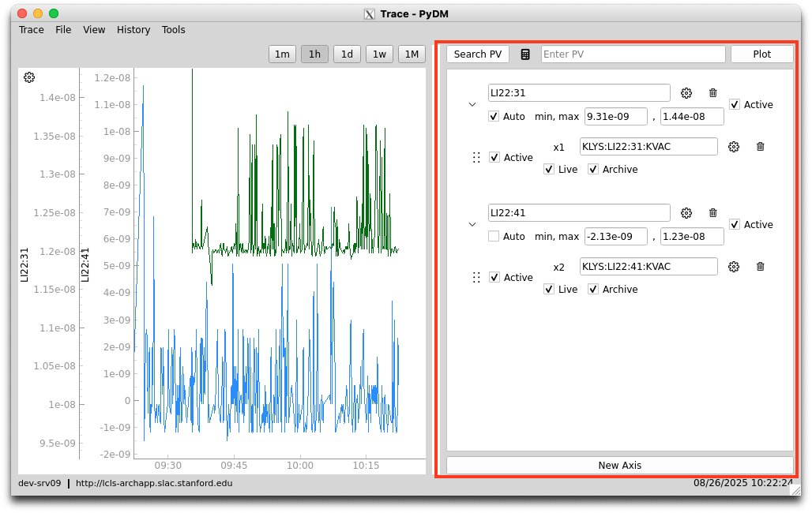Toggle Live data for KLYS:LI22:41:KVAC

click(x=549, y=290)
